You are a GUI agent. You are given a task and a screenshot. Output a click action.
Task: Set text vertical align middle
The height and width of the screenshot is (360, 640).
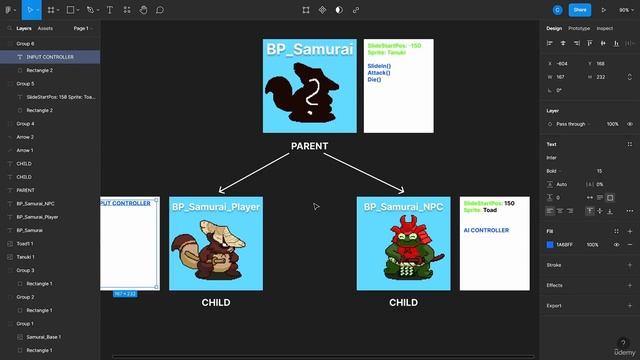[x=600, y=211]
